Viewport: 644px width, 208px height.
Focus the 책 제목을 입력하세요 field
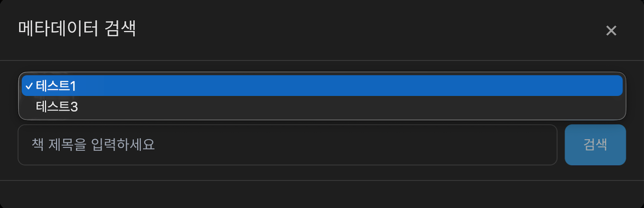287,145
